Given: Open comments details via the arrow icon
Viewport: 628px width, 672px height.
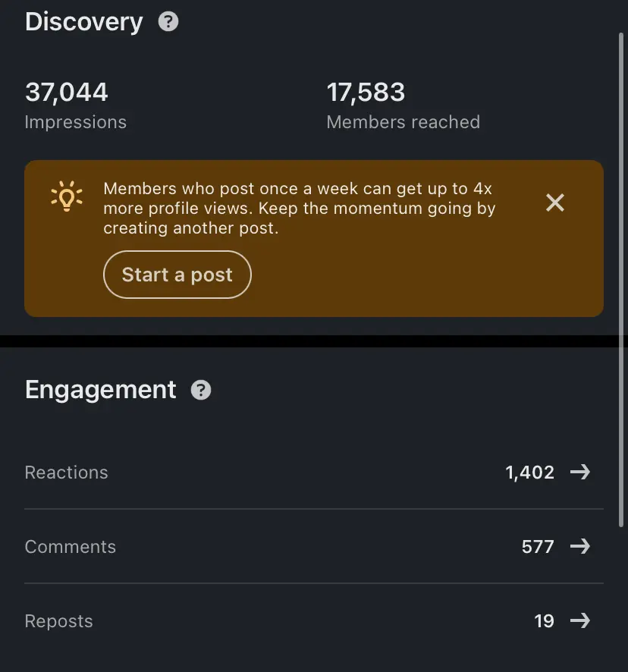Looking at the screenshot, I should click(580, 546).
